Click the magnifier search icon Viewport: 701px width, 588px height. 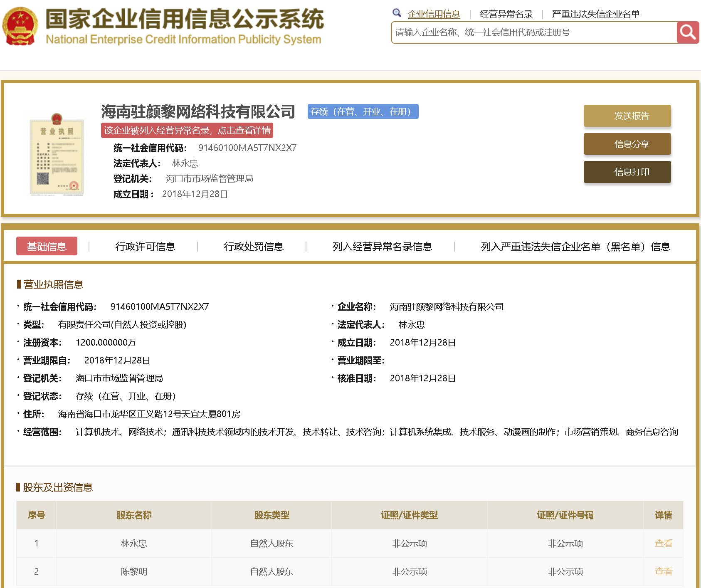tap(687, 32)
